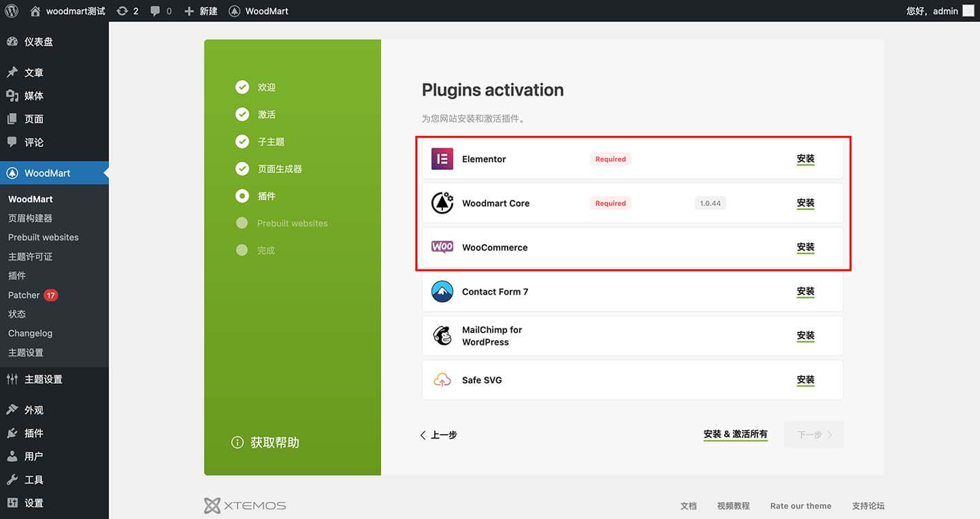This screenshot has height=519, width=980.
Task: Open 文章 posts in sidebar
Action: tap(54, 73)
